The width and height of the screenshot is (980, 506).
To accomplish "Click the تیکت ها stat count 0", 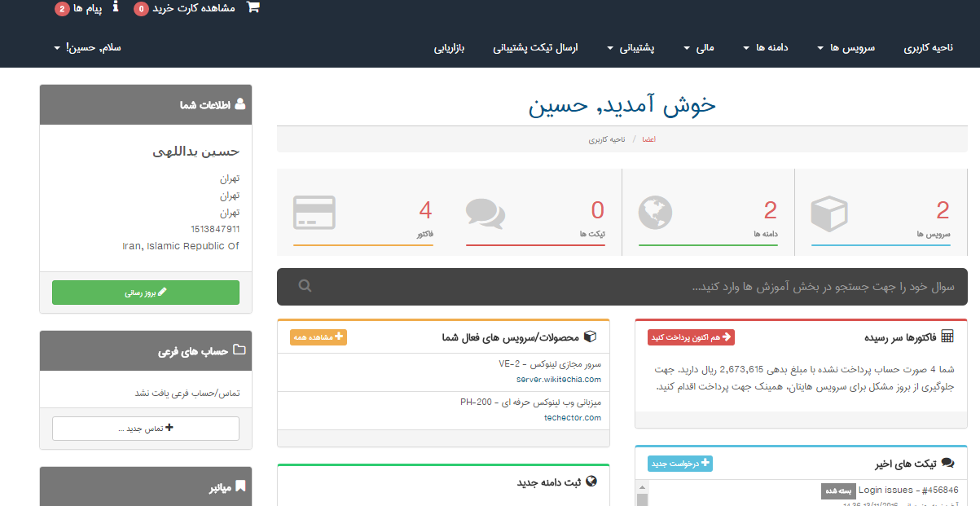I will 597,211.
